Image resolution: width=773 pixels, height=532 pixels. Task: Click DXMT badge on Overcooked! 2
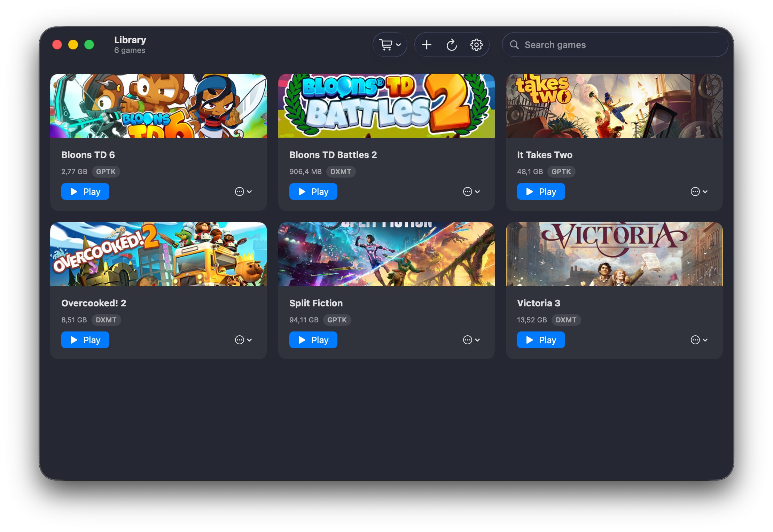(x=106, y=320)
